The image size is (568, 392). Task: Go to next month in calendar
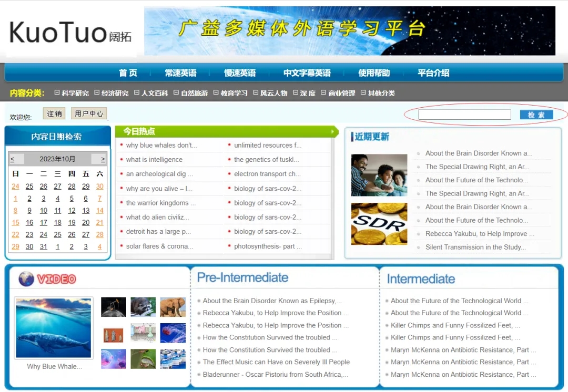click(x=103, y=159)
